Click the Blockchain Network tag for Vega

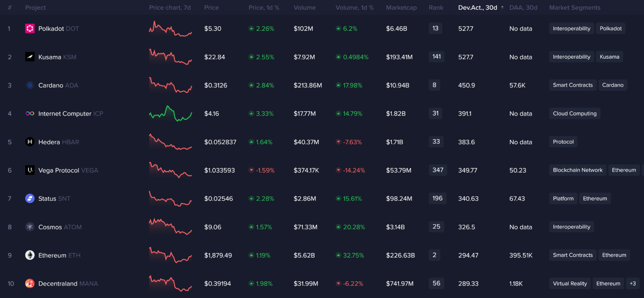click(x=577, y=170)
